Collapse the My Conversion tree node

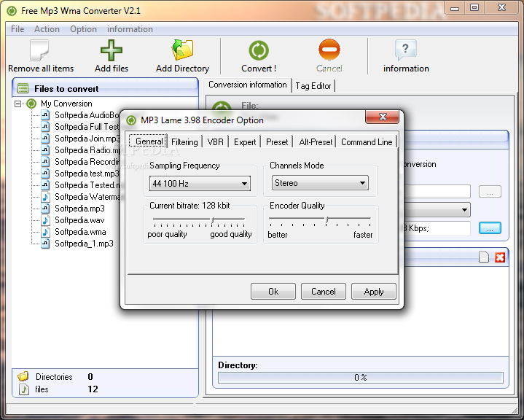click(x=17, y=104)
